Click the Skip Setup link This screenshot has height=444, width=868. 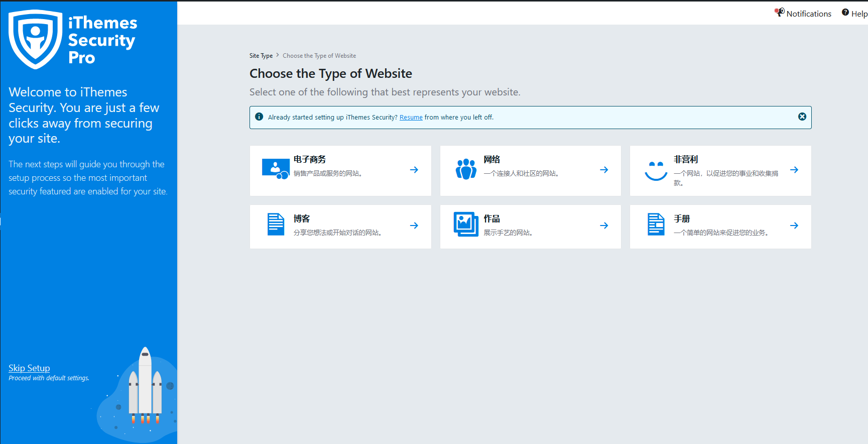[x=29, y=368]
